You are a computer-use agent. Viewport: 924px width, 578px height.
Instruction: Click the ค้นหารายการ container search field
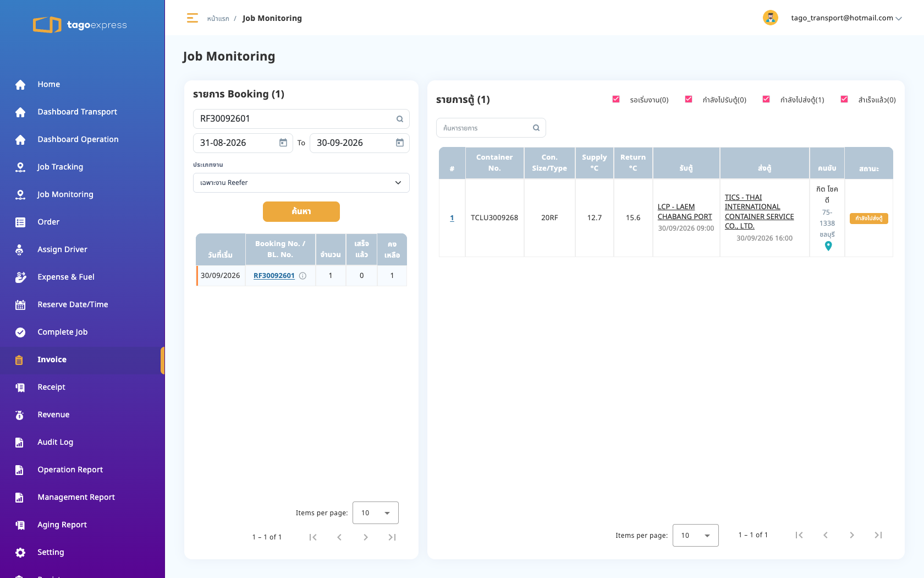tap(491, 128)
